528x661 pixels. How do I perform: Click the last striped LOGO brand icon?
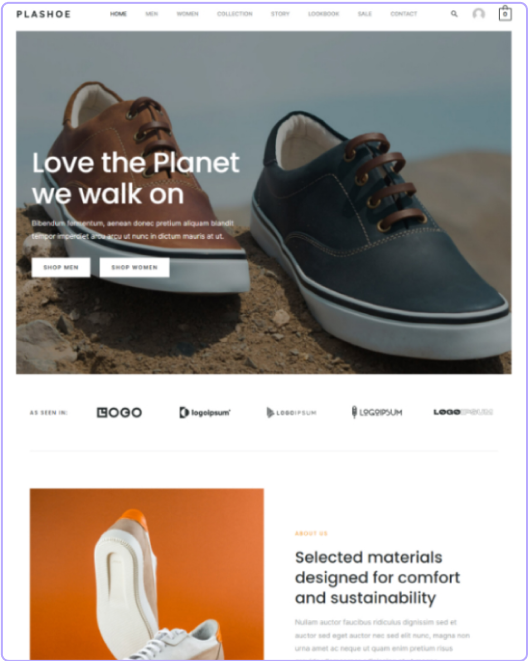(463, 412)
